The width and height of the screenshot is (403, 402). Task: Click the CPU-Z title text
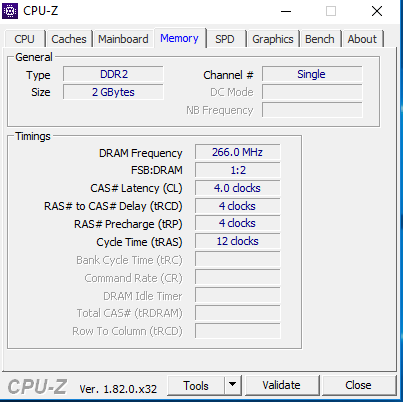41,11
